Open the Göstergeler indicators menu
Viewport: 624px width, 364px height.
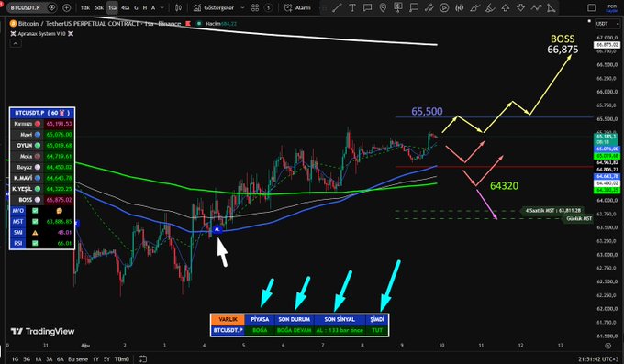tap(214, 7)
